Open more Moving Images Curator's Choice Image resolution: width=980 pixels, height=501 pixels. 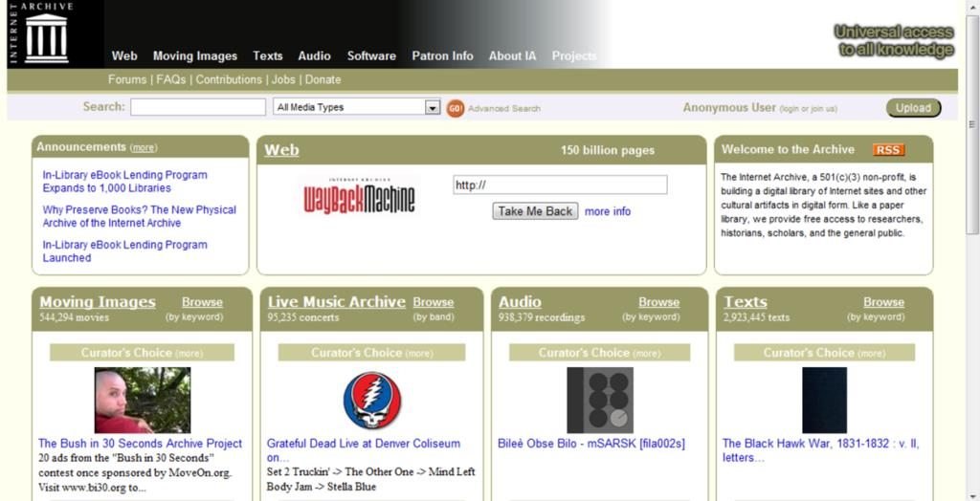189,354
